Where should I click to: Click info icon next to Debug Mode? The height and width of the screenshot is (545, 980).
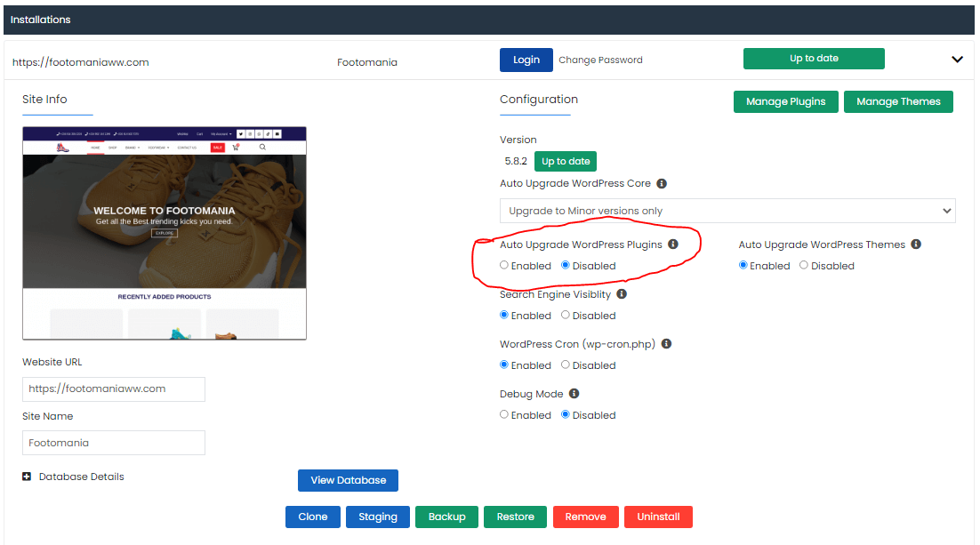point(574,394)
